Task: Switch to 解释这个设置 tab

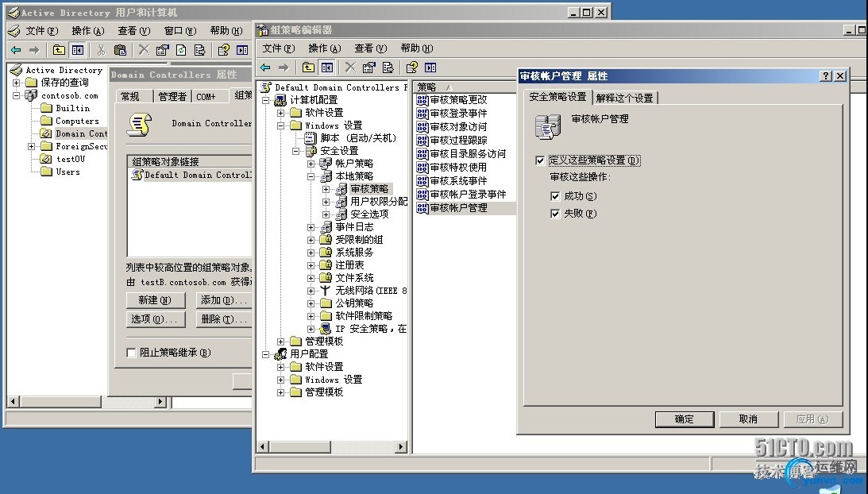Action: (624, 98)
